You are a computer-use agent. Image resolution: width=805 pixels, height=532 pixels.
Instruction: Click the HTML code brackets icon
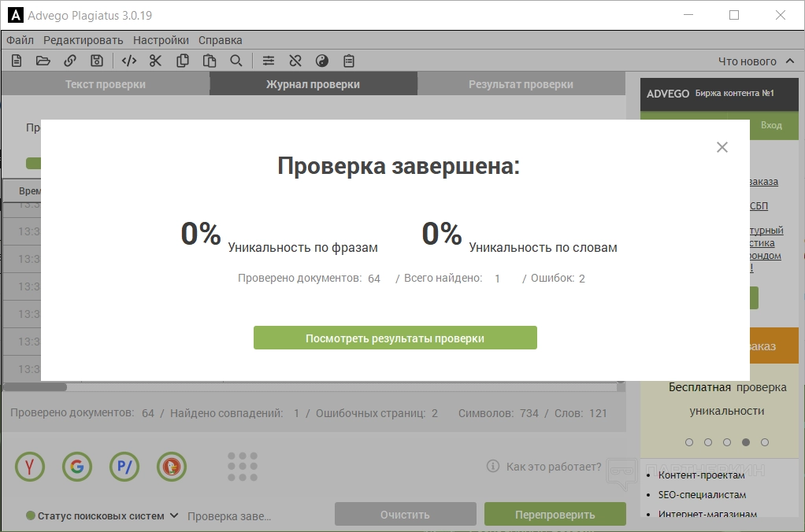[x=129, y=61]
